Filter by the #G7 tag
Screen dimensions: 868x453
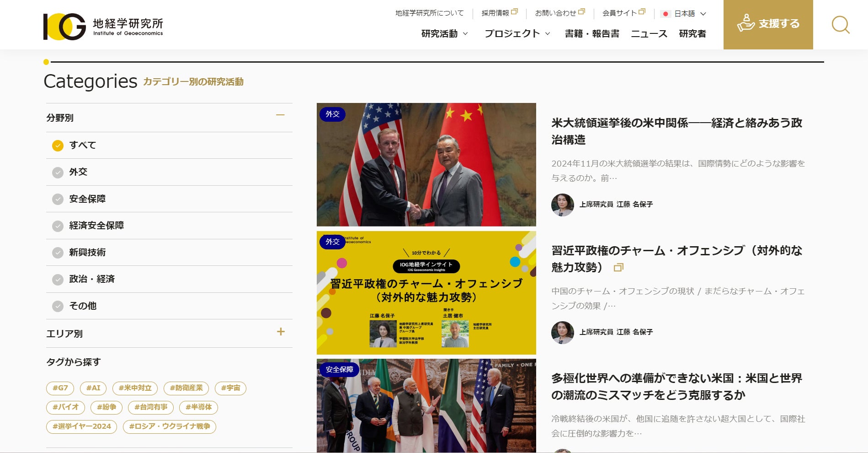[60, 388]
